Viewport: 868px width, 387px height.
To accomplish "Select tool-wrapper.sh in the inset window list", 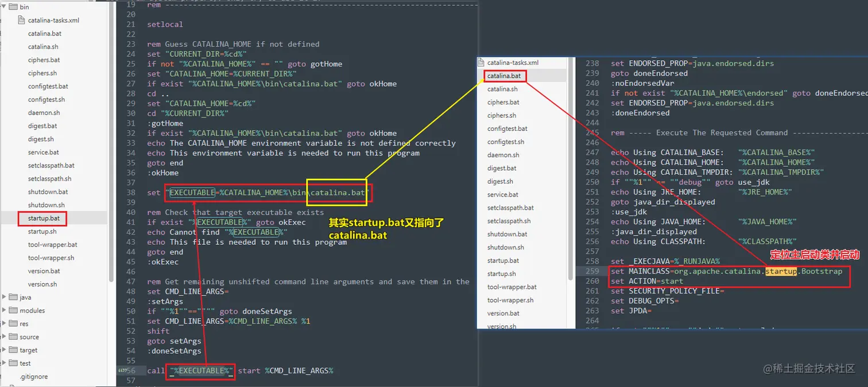I will [x=510, y=300].
